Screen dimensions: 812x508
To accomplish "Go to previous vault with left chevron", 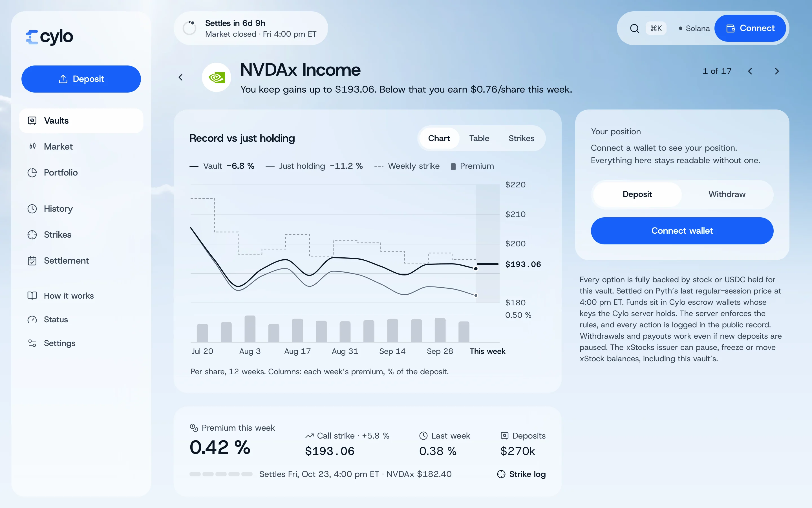I will (750, 71).
